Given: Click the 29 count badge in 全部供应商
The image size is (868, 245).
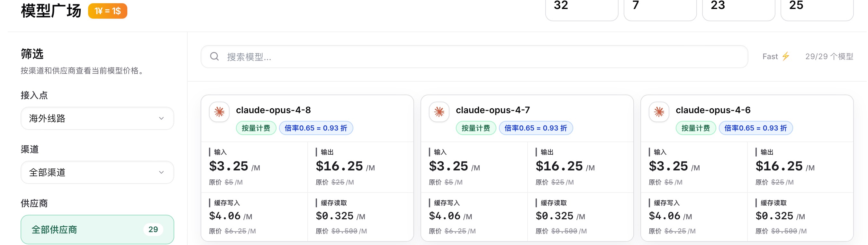Looking at the screenshot, I should click(153, 230).
